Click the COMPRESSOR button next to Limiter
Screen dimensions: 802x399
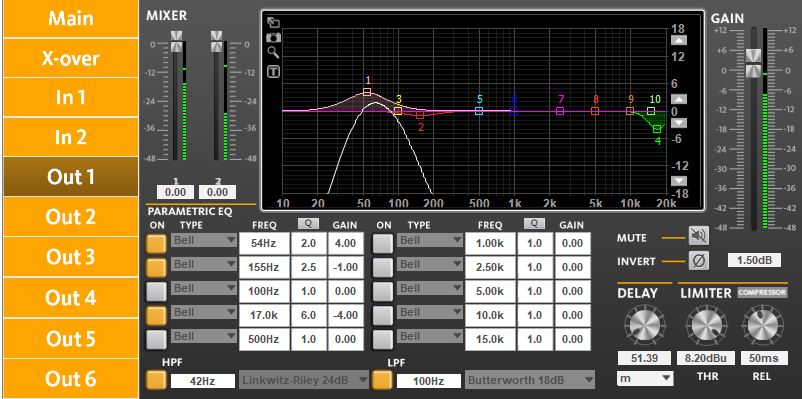pos(762,293)
